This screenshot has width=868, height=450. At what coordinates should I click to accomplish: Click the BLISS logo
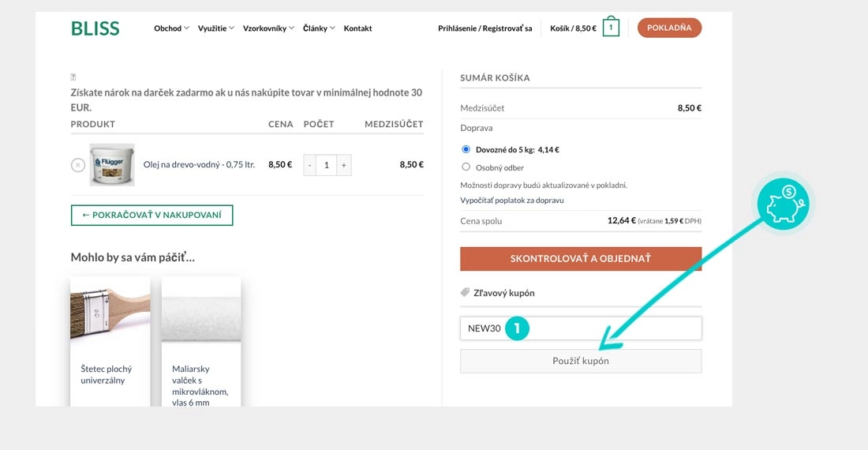click(x=95, y=28)
